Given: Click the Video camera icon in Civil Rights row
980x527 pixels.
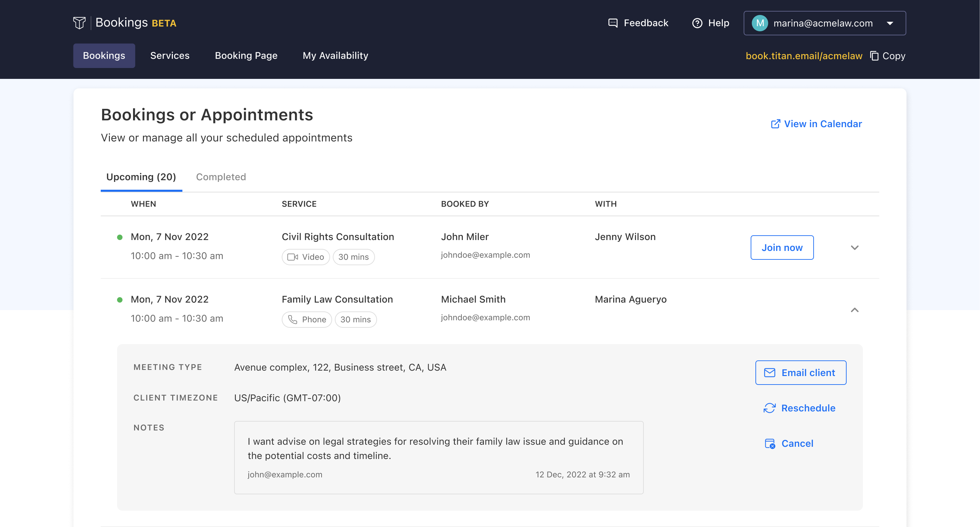Looking at the screenshot, I should click(293, 257).
